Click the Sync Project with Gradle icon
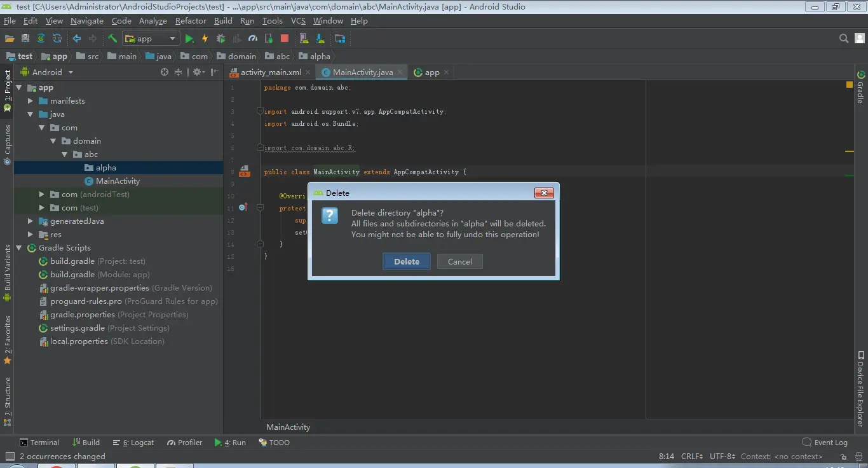Viewport: 868px width, 468px height. pyautogui.click(x=41, y=39)
